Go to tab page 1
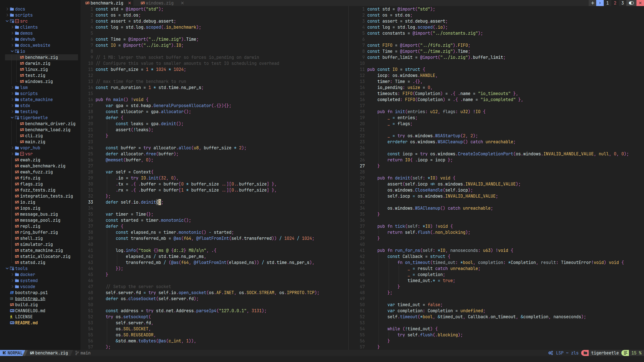 pyautogui.click(x=608, y=3)
